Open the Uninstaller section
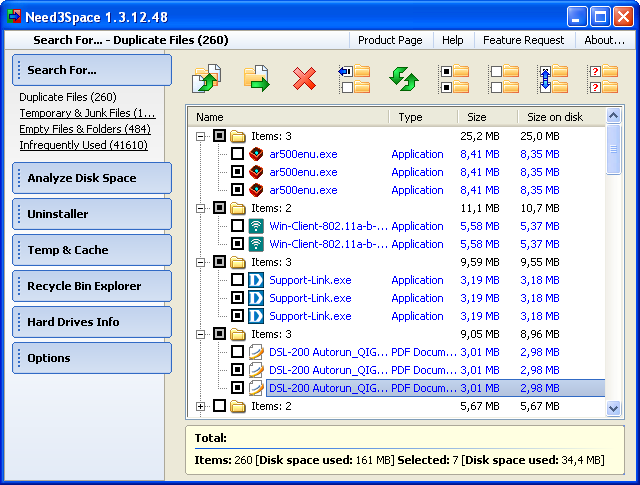640x485 pixels. 92,214
